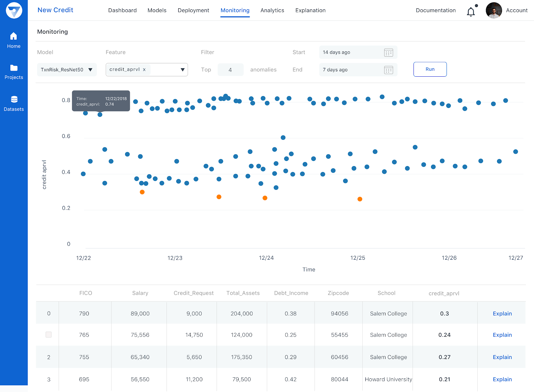Remove the credit_aprvl feature tag
This screenshot has width=534, height=392.
pos(144,70)
